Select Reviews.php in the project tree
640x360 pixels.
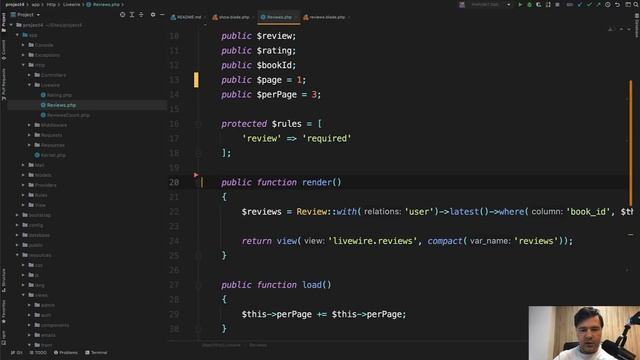pyautogui.click(x=61, y=105)
